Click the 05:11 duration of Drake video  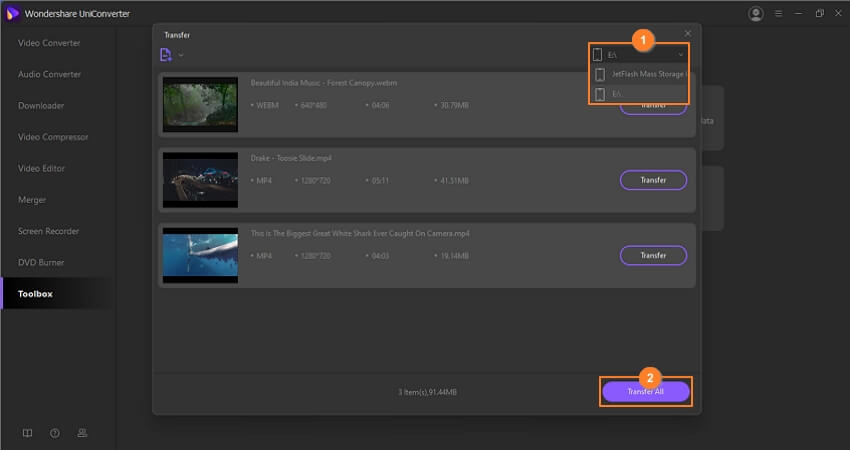[380, 181]
